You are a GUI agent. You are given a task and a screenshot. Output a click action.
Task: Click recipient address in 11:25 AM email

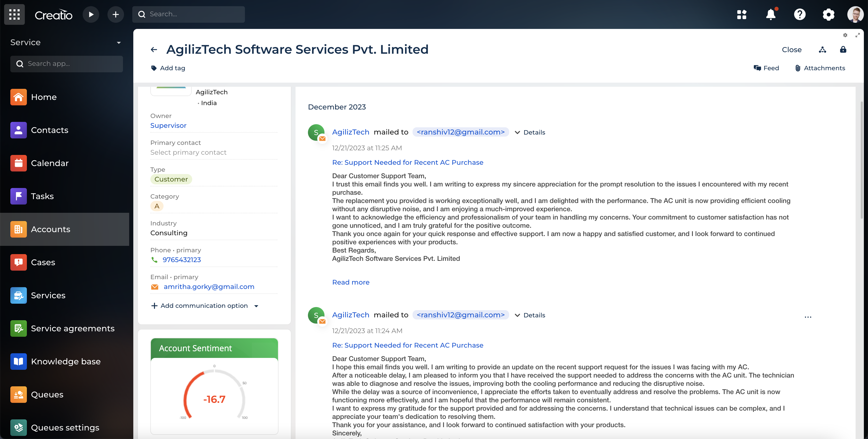(461, 132)
